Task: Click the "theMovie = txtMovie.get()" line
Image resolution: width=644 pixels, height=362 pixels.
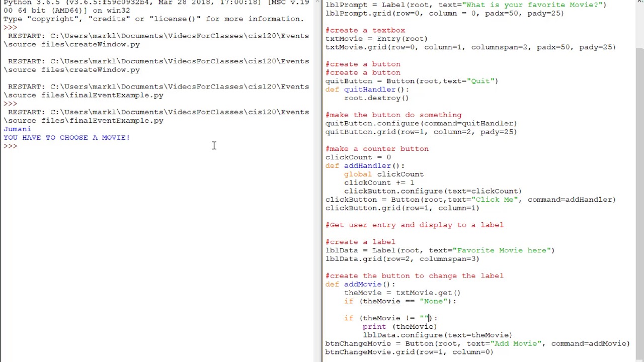Action: coord(403,293)
